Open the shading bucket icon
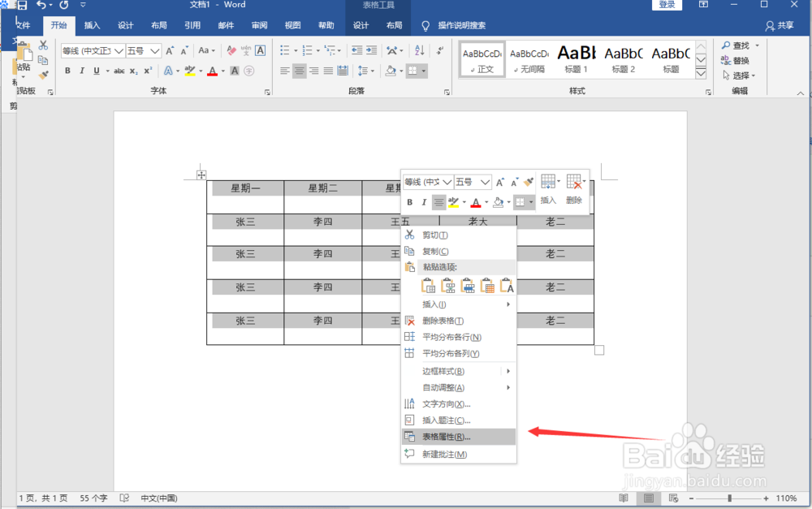The image size is (812, 509). click(x=391, y=71)
